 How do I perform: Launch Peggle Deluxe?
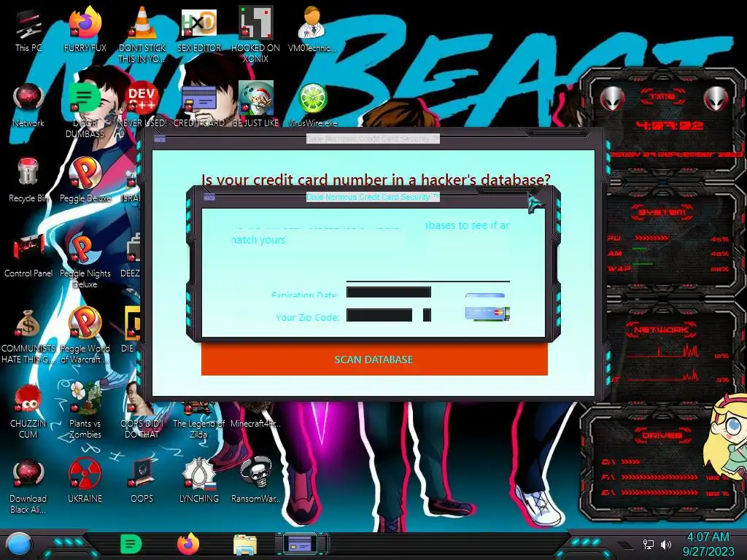pyautogui.click(x=85, y=180)
